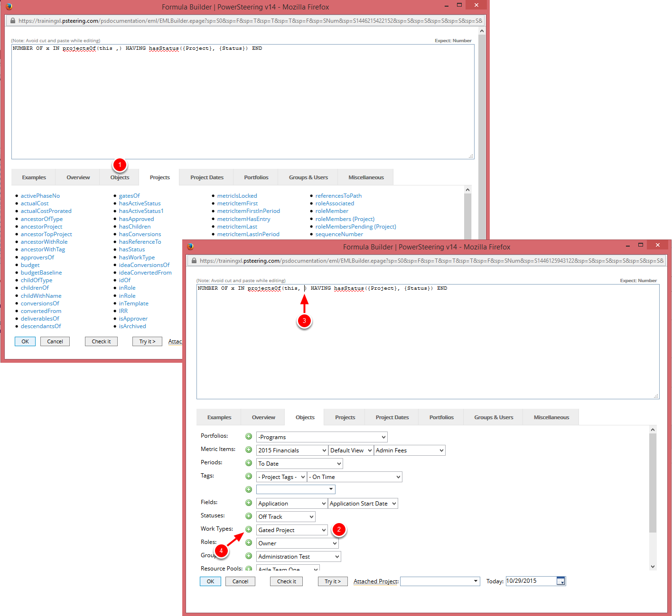Click the green plus next to empty Tags dropdown
This screenshot has width=672, height=616.
click(x=249, y=489)
